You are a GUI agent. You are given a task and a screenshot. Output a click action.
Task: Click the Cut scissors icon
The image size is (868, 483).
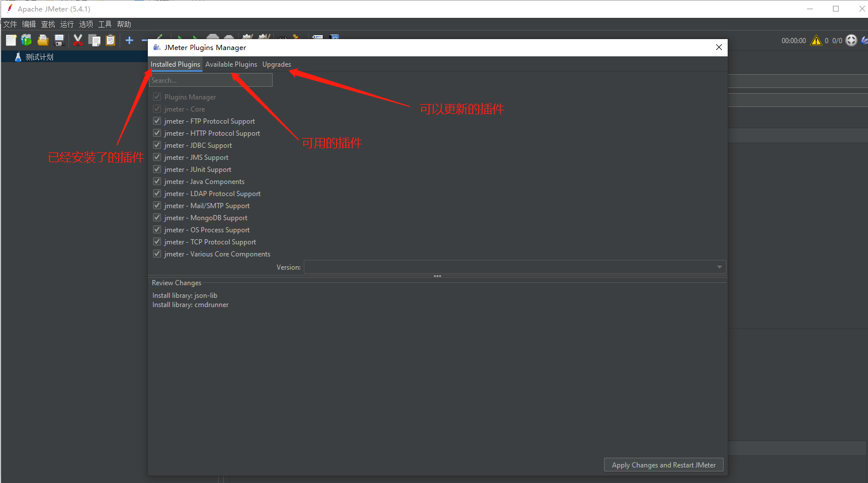(78, 40)
